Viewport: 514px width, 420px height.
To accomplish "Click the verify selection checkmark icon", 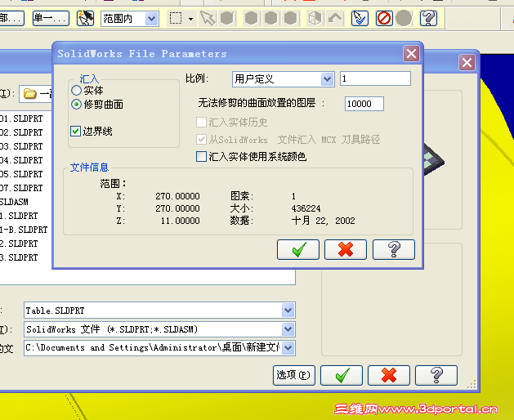I will pyautogui.click(x=360, y=18).
